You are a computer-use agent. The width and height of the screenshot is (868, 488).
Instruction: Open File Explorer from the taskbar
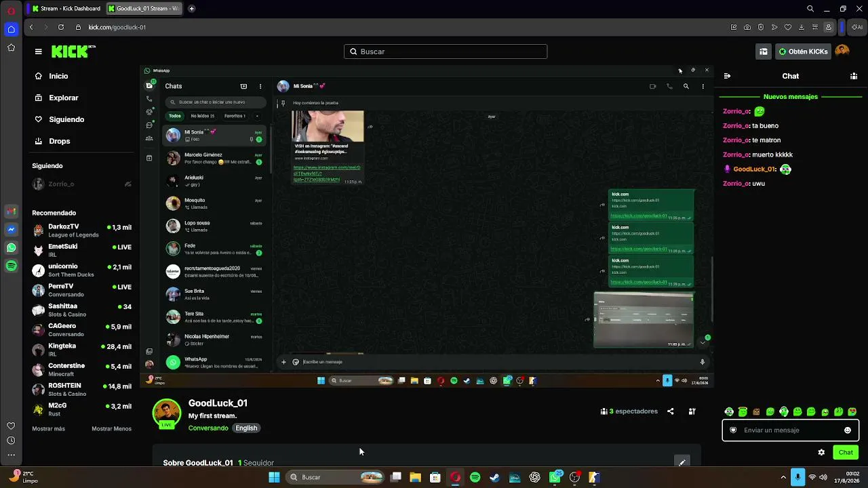pyautogui.click(x=416, y=477)
